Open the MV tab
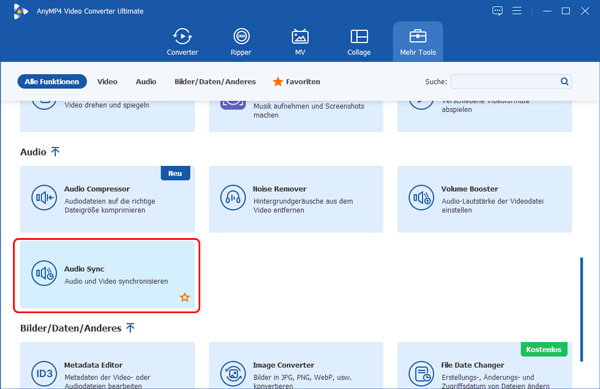Screen dimensions: 600x389 coord(300,42)
